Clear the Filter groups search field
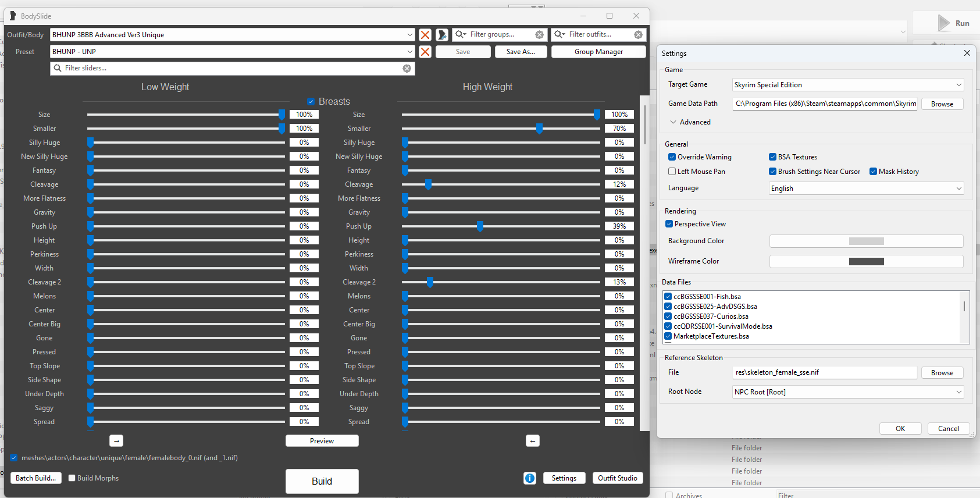Screen dimensions: 980x498 tap(540, 35)
